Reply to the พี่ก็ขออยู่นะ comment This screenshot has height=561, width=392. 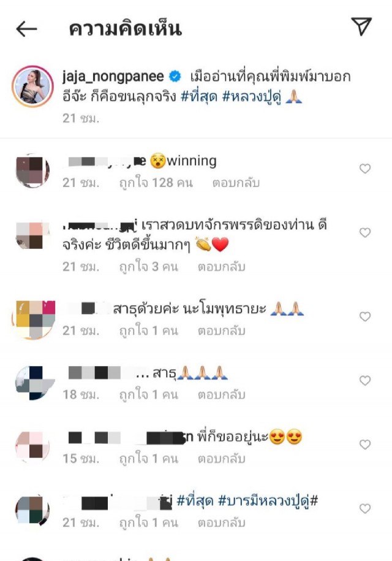click(x=222, y=459)
